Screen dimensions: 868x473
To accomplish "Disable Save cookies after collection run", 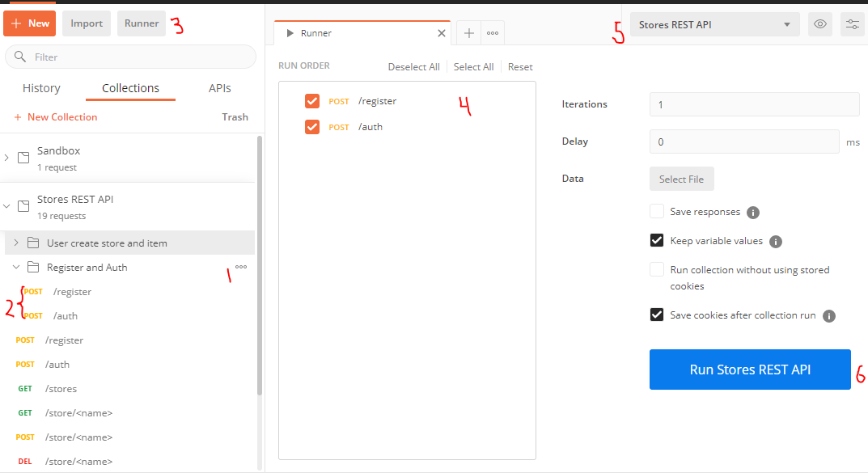I will 657,315.
